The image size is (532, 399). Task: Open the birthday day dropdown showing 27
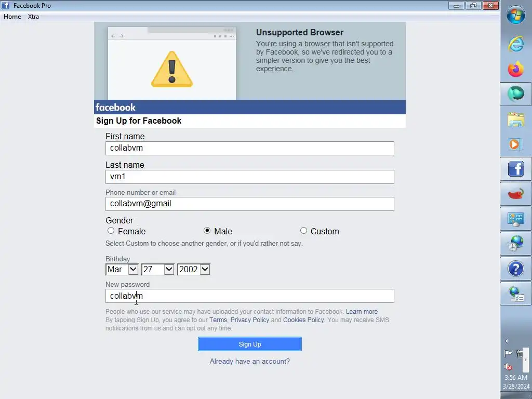tap(158, 270)
